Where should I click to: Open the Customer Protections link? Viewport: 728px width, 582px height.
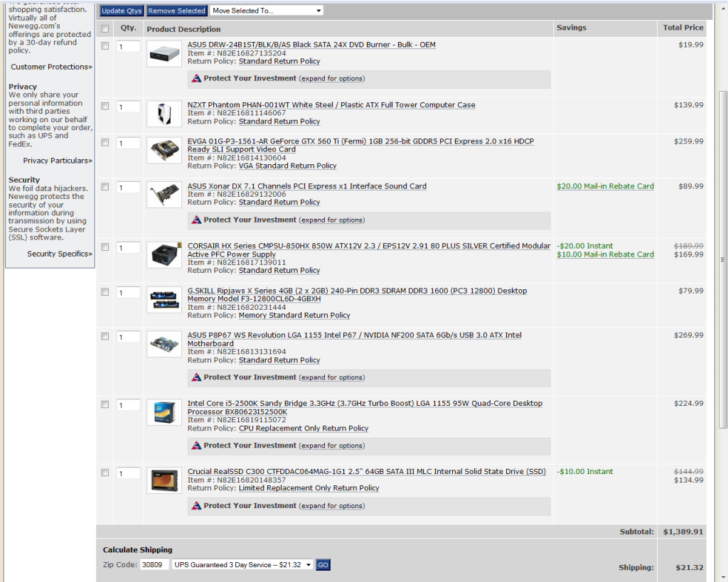[x=51, y=67]
